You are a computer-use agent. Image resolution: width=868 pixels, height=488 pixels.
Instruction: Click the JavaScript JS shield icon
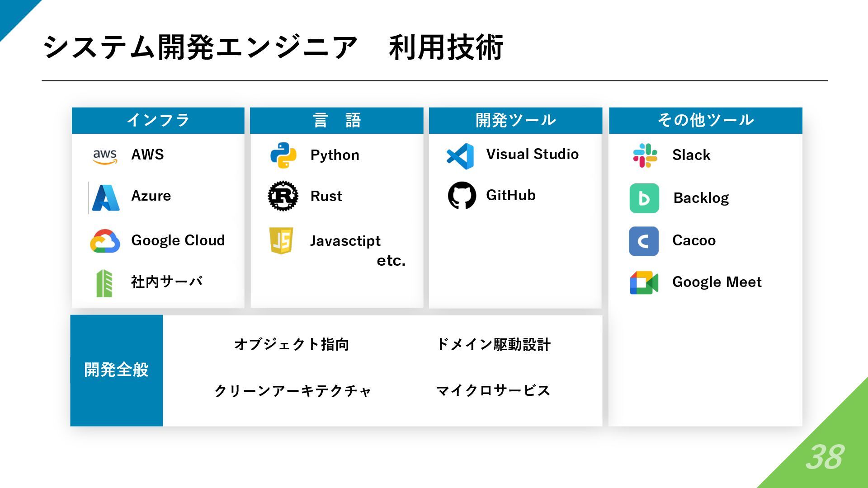click(281, 240)
